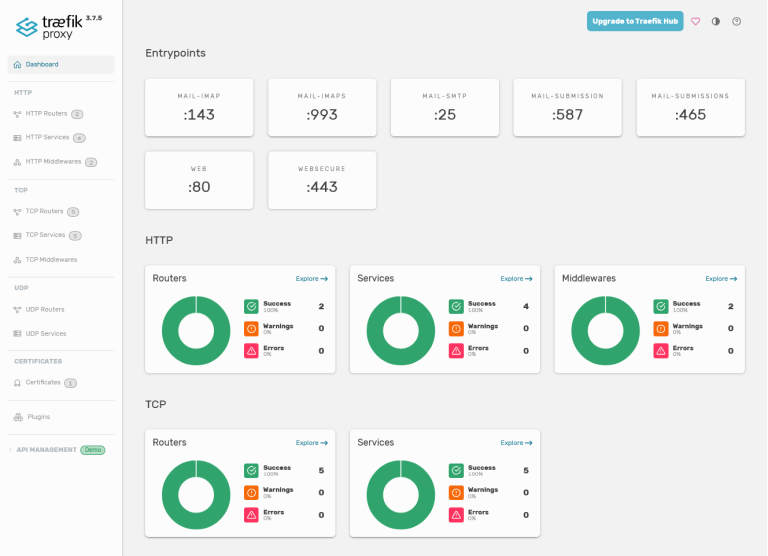
Task: Click the HTTP Routers sidebar icon
Action: 17,114
